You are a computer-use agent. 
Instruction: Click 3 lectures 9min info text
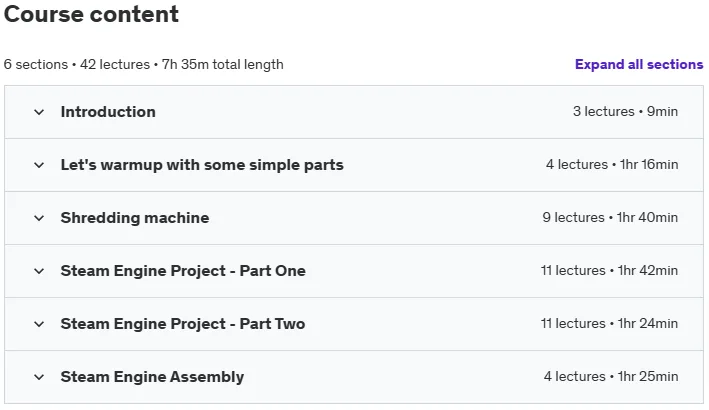click(625, 111)
